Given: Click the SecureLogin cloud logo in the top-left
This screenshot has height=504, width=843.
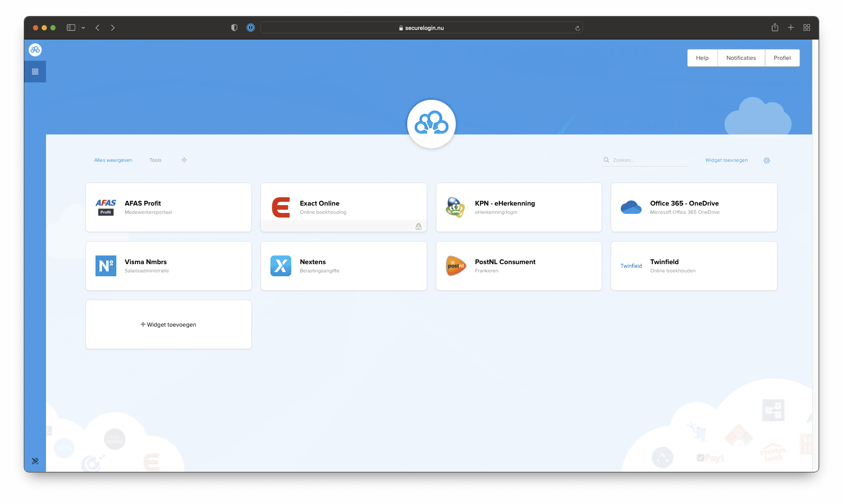Looking at the screenshot, I should click(x=35, y=50).
